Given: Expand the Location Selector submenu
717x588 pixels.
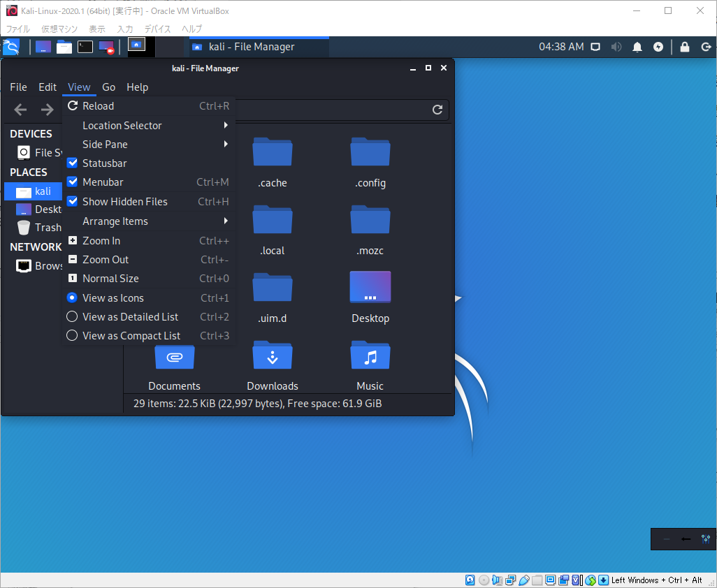Looking at the screenshot, I should coord(149,125).
